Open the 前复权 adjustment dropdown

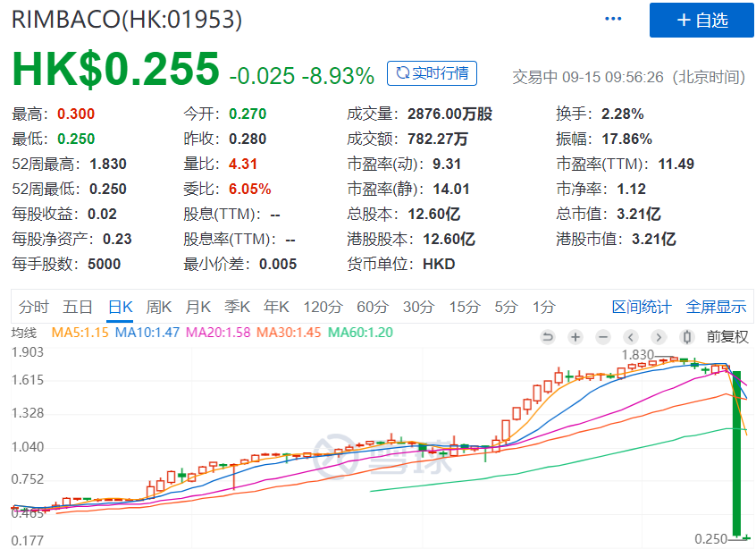pyautogui.click(x=727, y=336)
